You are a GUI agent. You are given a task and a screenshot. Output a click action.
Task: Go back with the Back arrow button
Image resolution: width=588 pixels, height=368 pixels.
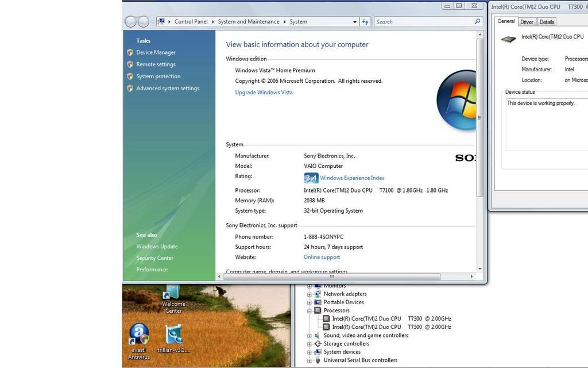point(130,22)
